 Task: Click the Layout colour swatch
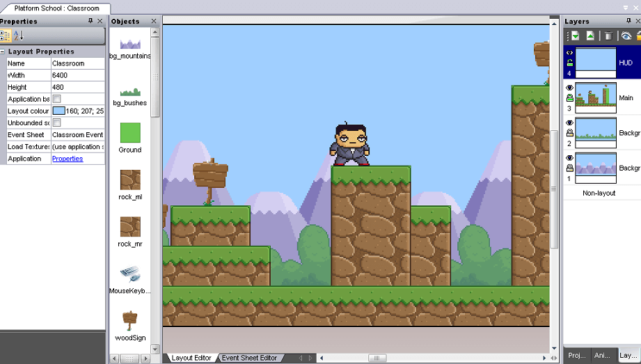pos(58,111)
